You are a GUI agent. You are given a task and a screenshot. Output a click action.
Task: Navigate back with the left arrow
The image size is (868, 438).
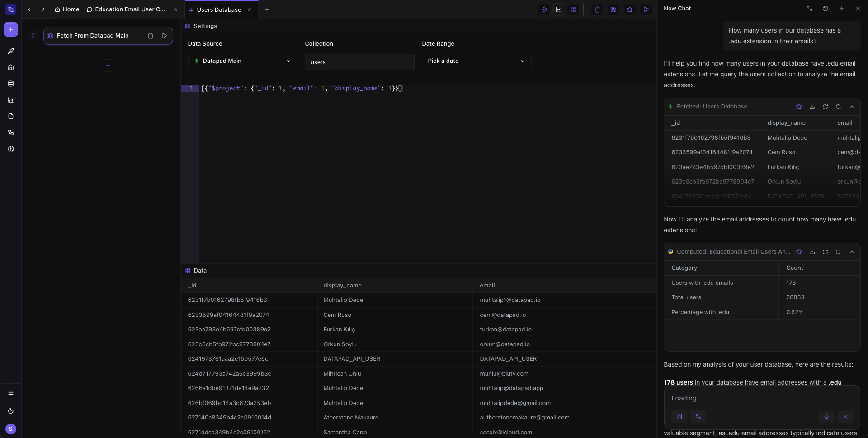click(29, 9)
